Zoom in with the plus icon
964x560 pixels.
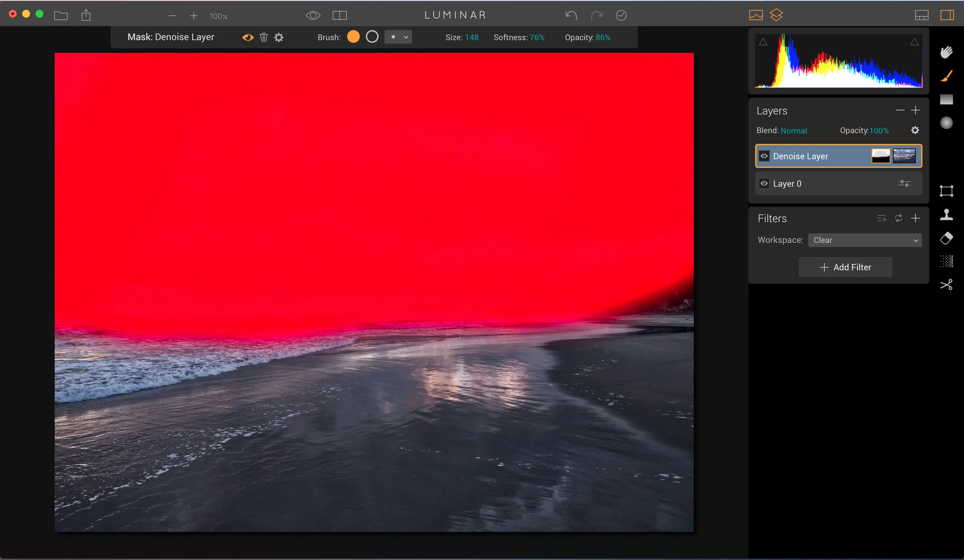194,16
